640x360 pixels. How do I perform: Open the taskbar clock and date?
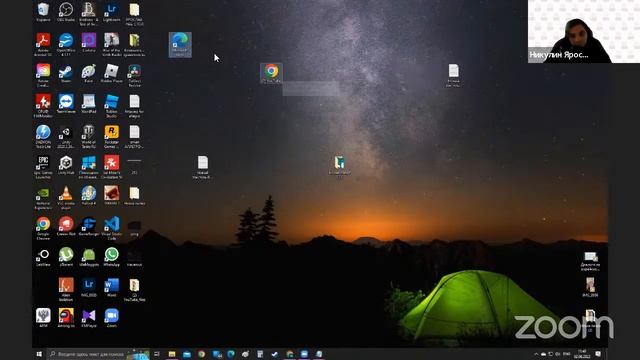[x=582, y=354]
